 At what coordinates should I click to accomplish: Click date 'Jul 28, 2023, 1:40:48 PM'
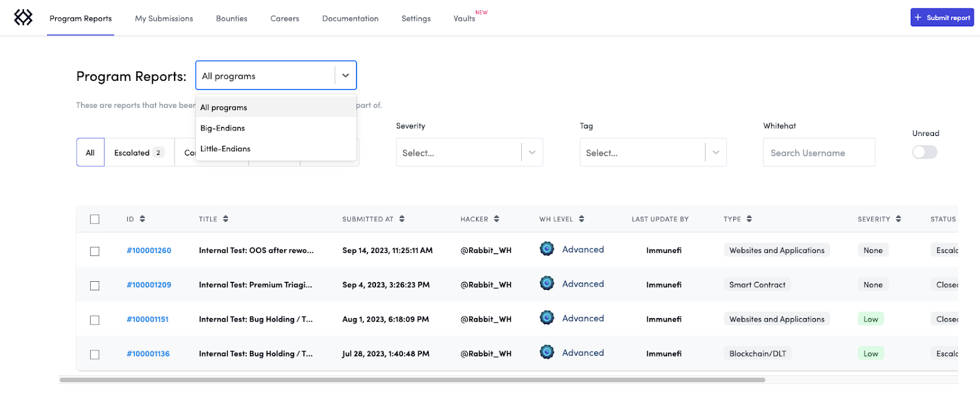tap(386, 353)
